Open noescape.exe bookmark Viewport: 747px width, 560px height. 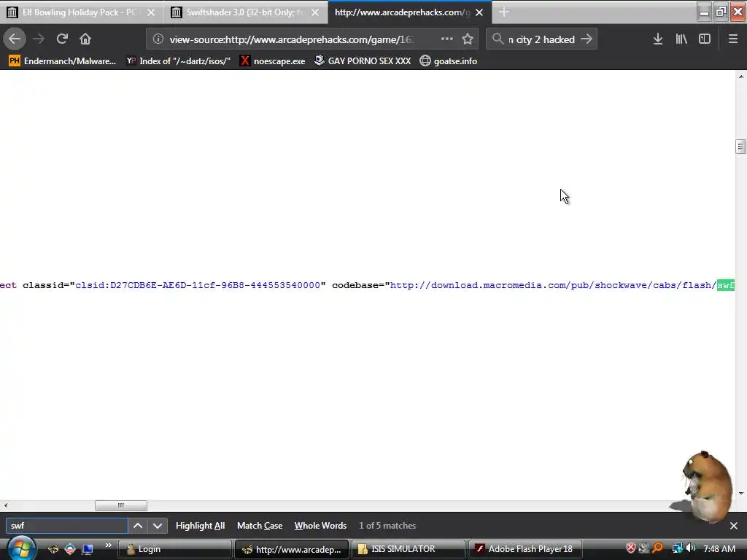273,61
